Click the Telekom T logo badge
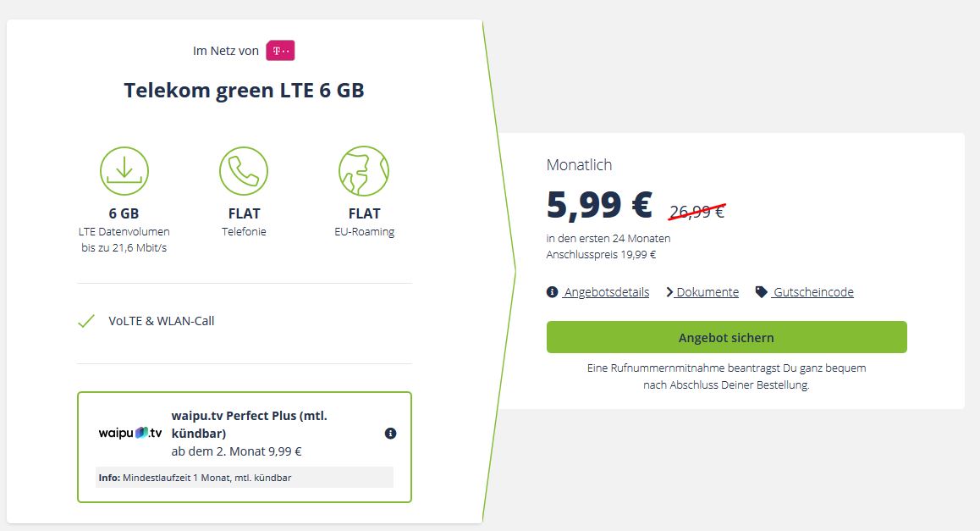The height and width of the screenshot is (531, 980). pyautogui.click(x=280, y=51)
